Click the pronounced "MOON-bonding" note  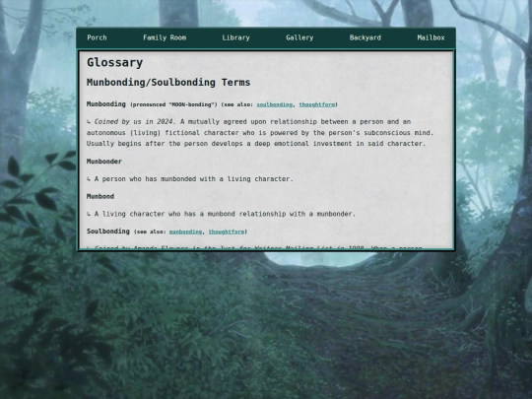(173, 104)
